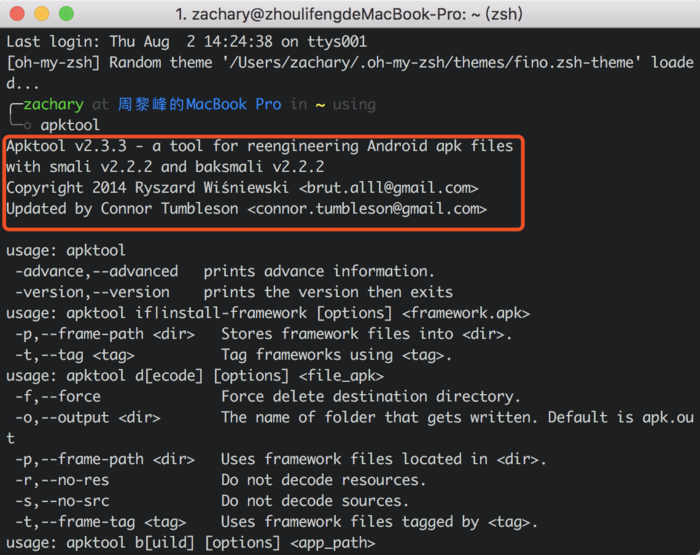Minimize the terminal with yellow button
The height and width of the screenshot is (555, 700).
42,13
